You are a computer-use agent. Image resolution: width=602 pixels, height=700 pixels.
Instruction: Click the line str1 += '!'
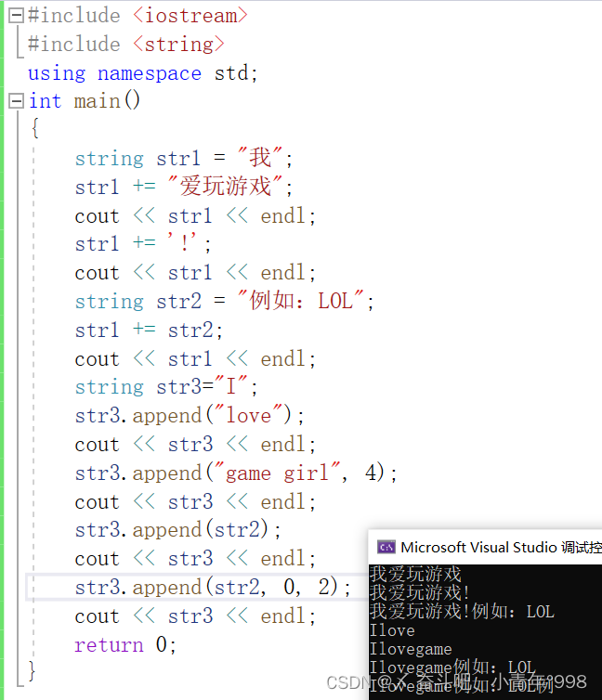pyautogui.click(x=143, y=244)
